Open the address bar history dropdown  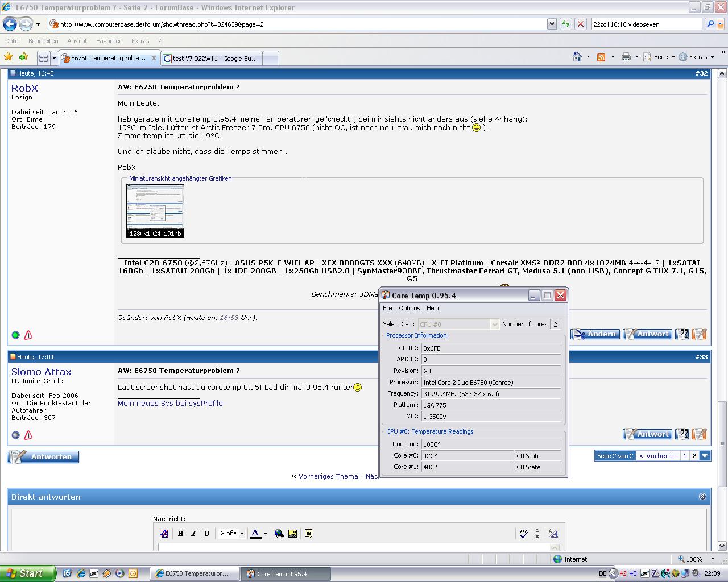click(x=552, y=24)
